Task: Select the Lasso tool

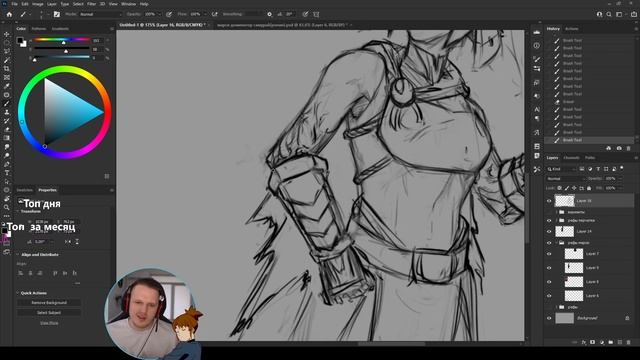Action: point(7,51)
